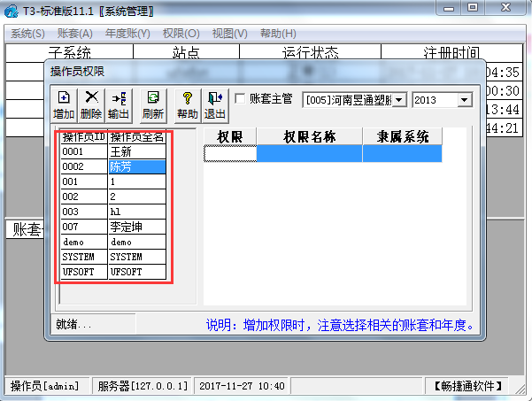
Task: Click the empty 权限 cell in first row
Action: tap(230, 153)
